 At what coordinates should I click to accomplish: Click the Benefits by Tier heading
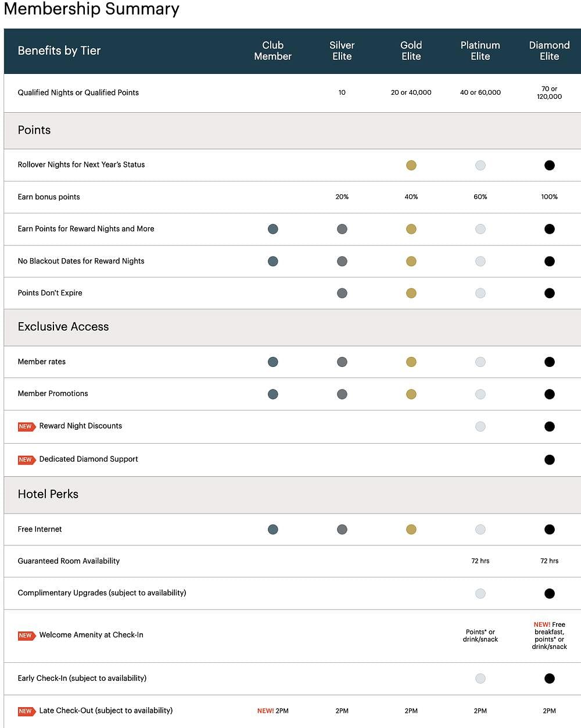(x=59, y=51)
